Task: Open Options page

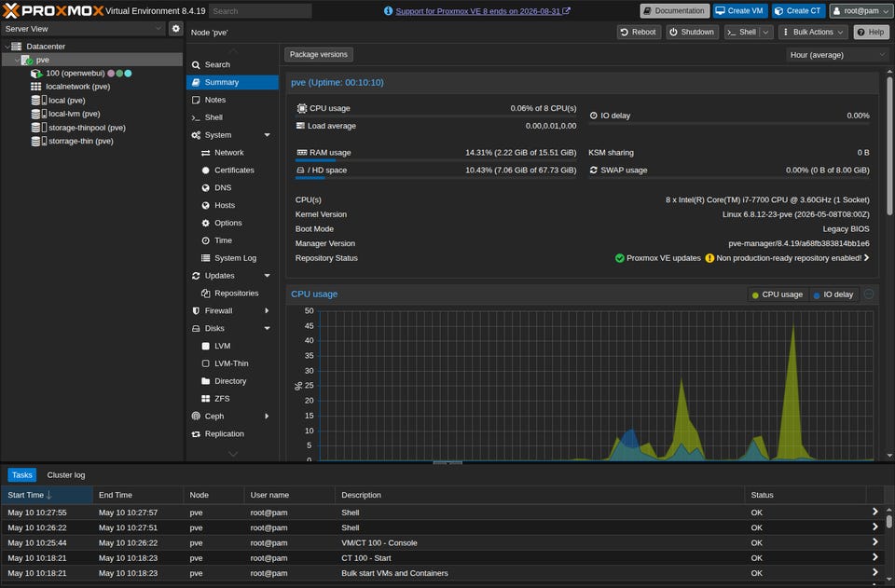Action: pos(232,223)
